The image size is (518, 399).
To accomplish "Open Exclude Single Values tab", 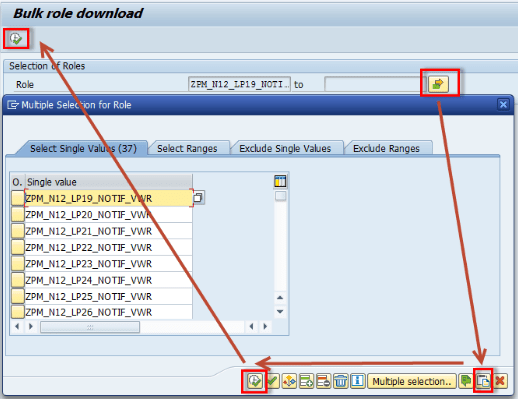I will [x=285, y=148].
